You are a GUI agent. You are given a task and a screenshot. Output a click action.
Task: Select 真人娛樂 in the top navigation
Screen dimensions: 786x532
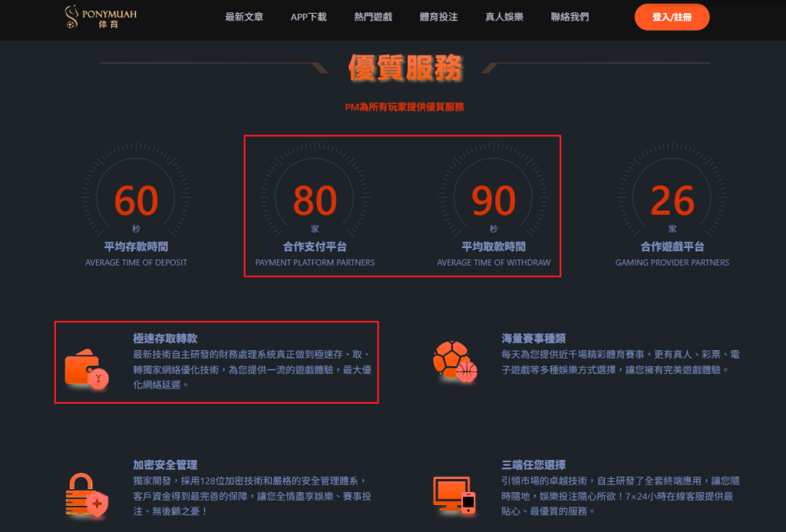[x=504, y=17]
